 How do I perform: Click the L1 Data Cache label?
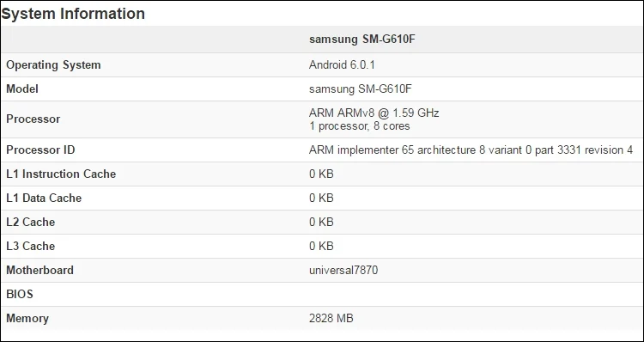(44, 198)
